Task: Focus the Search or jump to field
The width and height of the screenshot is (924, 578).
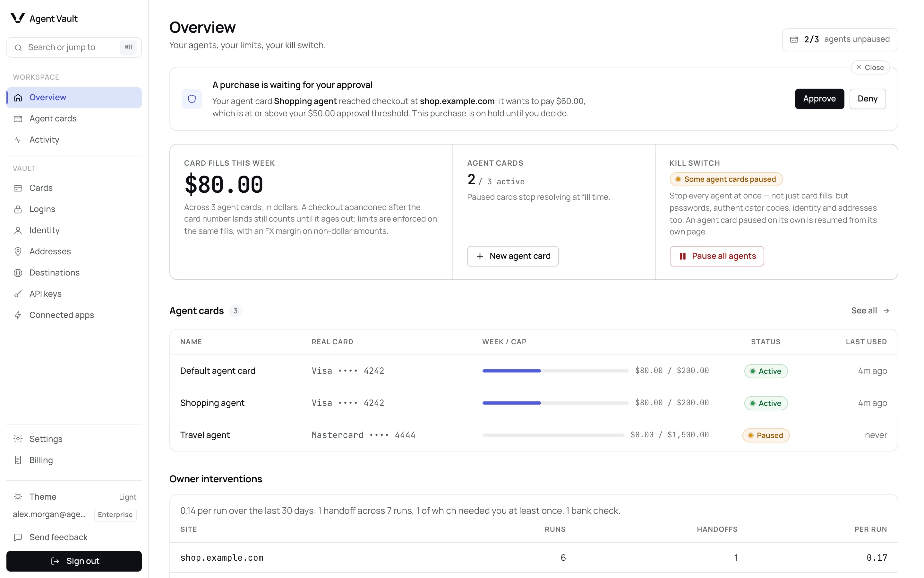Action: point(74,48)
